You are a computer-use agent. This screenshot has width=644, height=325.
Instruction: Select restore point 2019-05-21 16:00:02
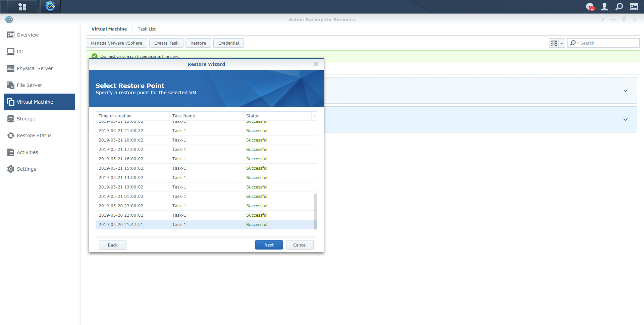tap(206, 159)
